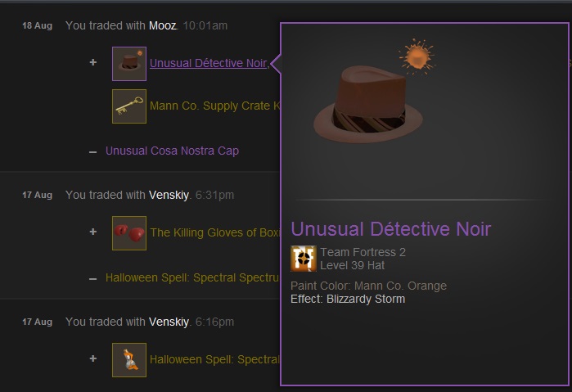The height and width of the screenshot is (392, 572).
Task: Open Venskiy's name in the 6:31pm trade
Action: click(x=169, y=195)
